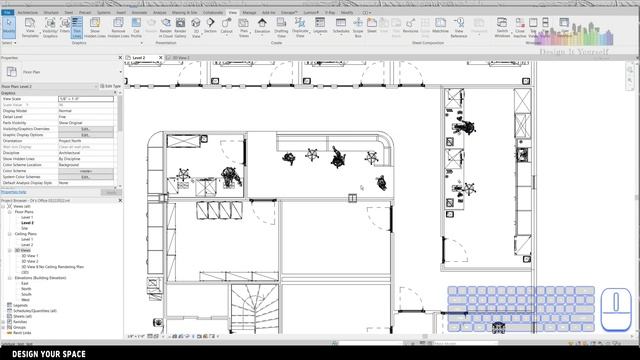The height and width of the screenshot is (360, 640).
Task: Open the Site floor plan
Action: pyautogui.click(x=24, y=228)
